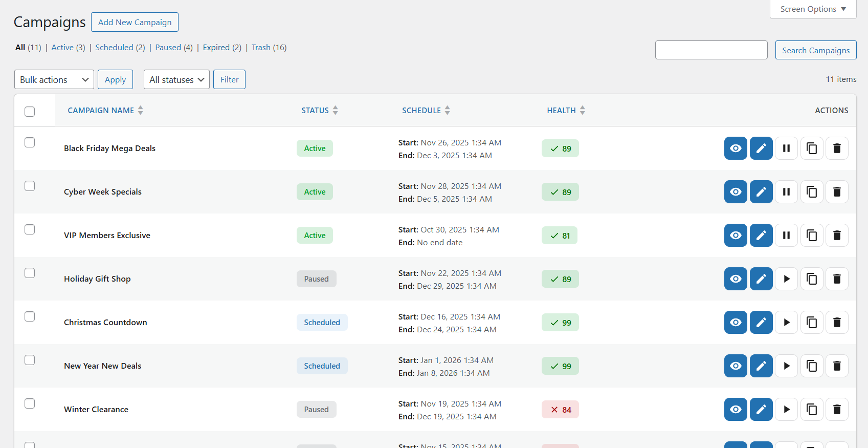The height and width of the screenshot is (448, 868).
Task: Click the Winter Clearance health score 84
Action: coord(560,410)
